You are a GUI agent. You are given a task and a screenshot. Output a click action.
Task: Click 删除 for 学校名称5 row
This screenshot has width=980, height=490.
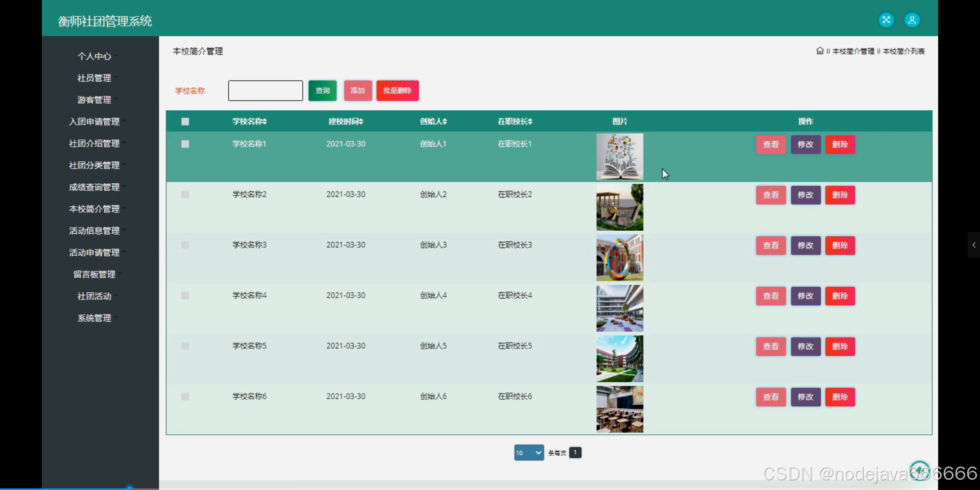[840, 347]
